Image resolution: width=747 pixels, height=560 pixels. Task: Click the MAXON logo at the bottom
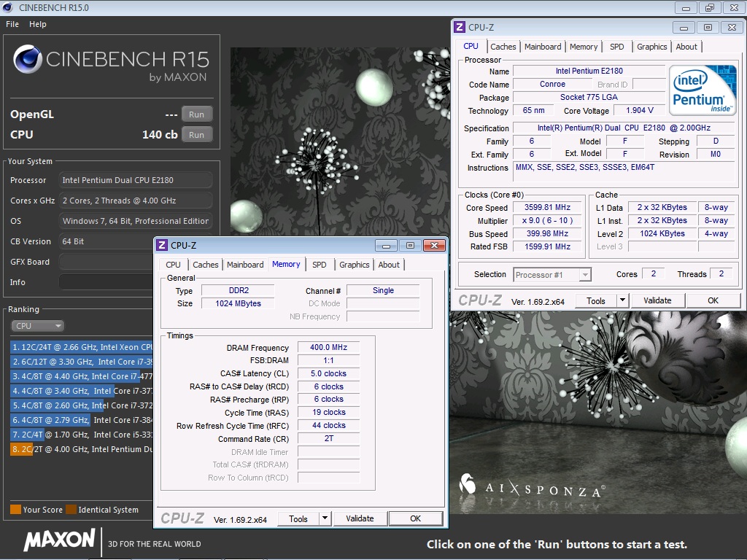60,540
